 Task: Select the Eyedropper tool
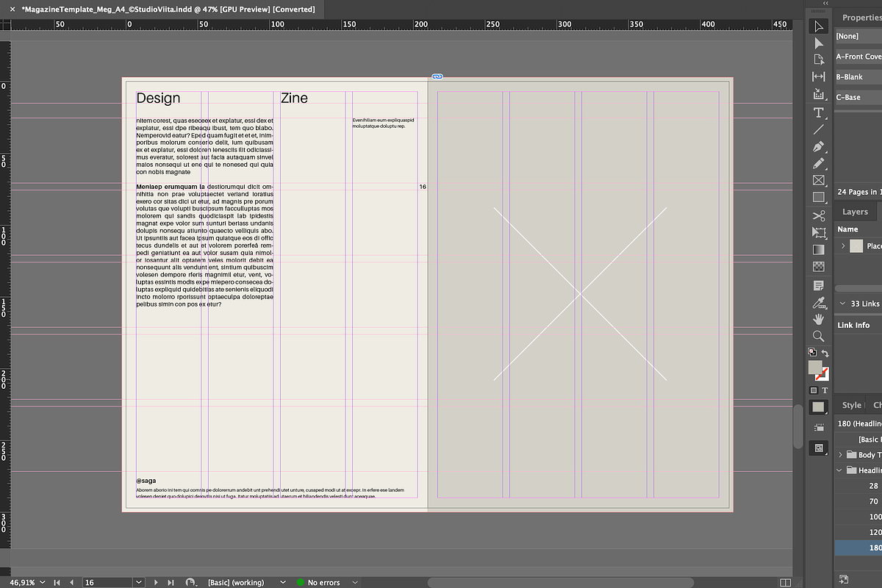click(x=818, y=302)
